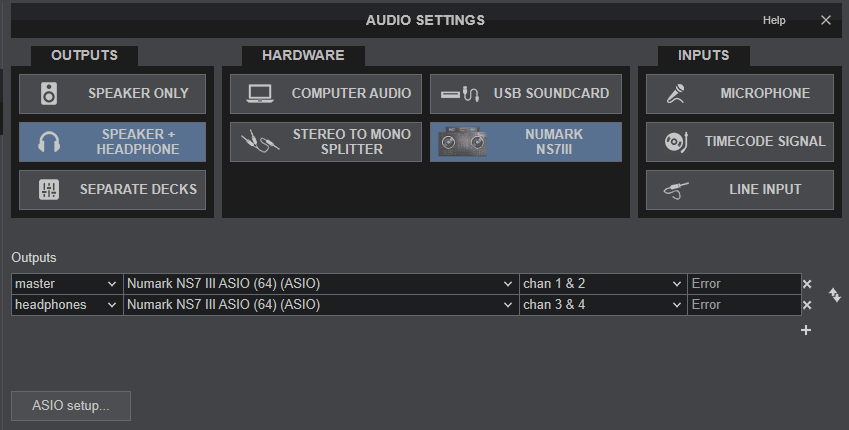849x430 pixels.
Task: Expand the headphones device dropdown
Action: [320, 305]
